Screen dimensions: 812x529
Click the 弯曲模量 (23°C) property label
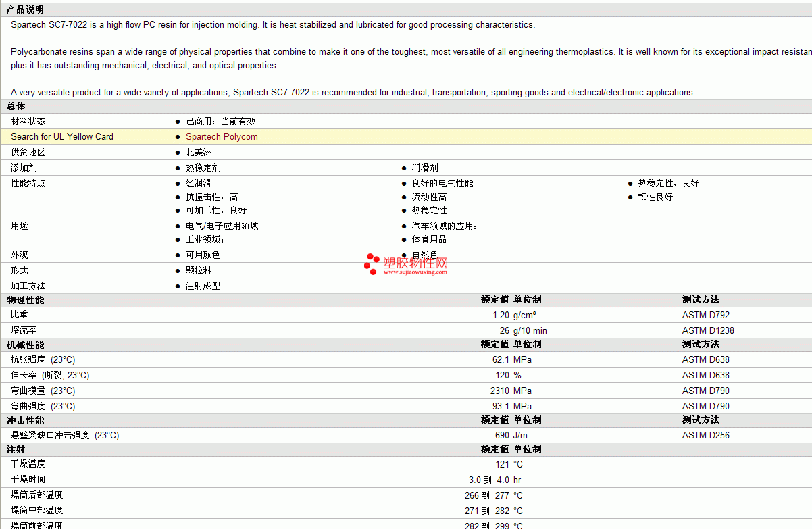pos(43,391)
